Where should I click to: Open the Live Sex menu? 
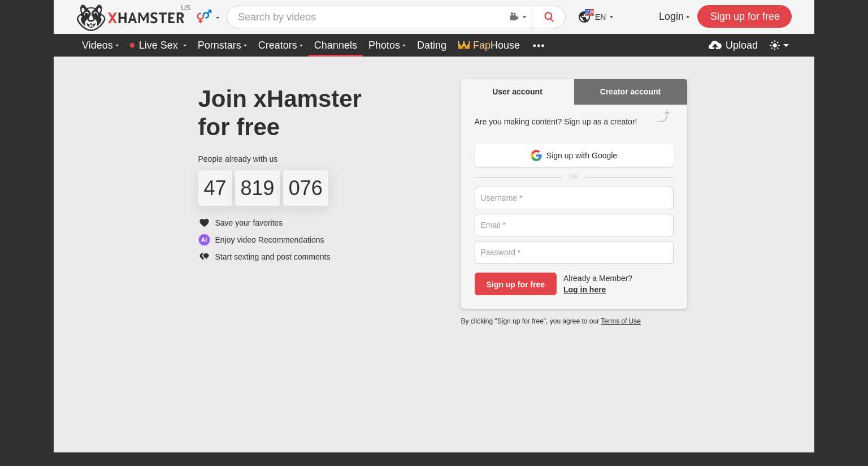[158, 45]
